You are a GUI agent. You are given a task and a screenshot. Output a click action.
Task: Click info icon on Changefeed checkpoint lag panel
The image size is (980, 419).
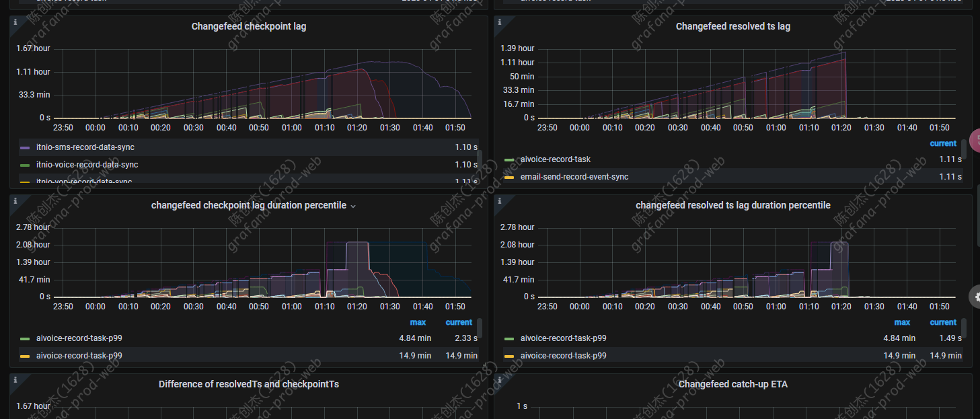[x=14, y=22]
